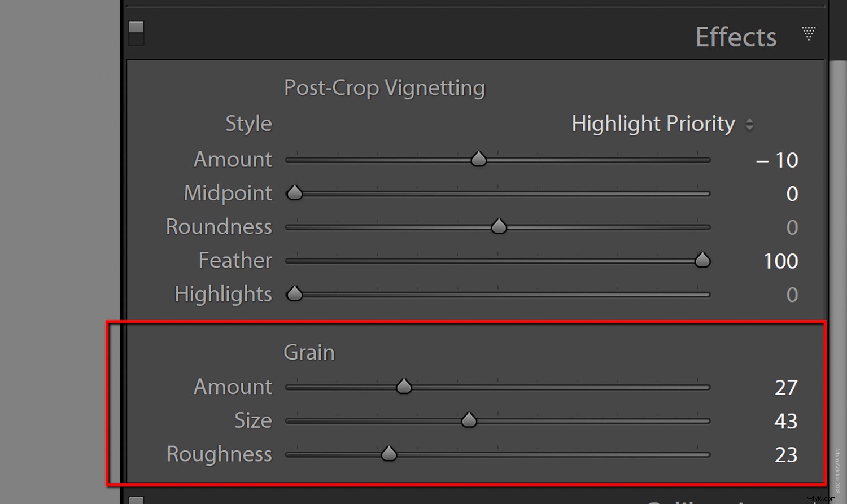
Task: Click the Feather value reading 100
Action: click(780, 261)
